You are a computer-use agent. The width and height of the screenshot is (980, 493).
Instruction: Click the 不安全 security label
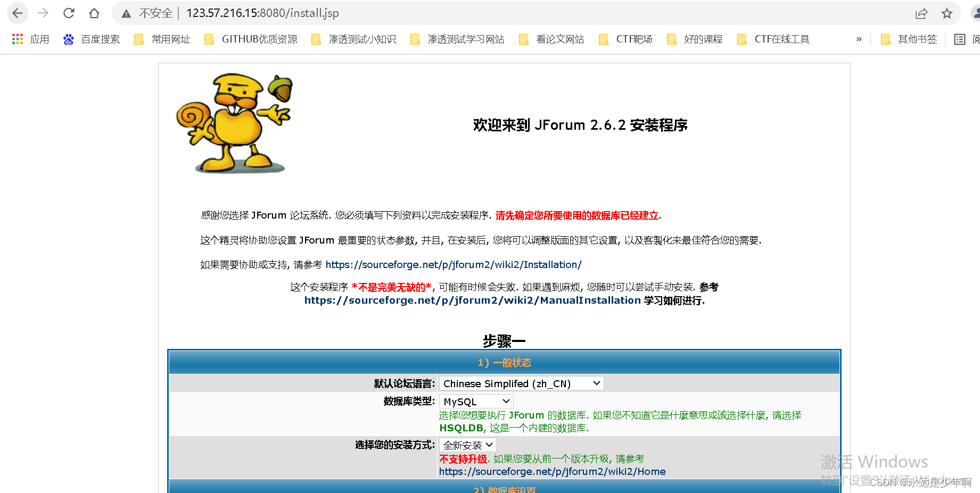click(x=156, y=13)
